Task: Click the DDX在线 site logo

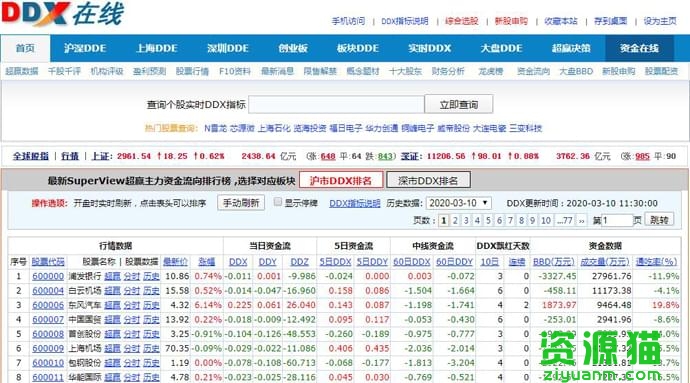Action: (x=62, y=14)
